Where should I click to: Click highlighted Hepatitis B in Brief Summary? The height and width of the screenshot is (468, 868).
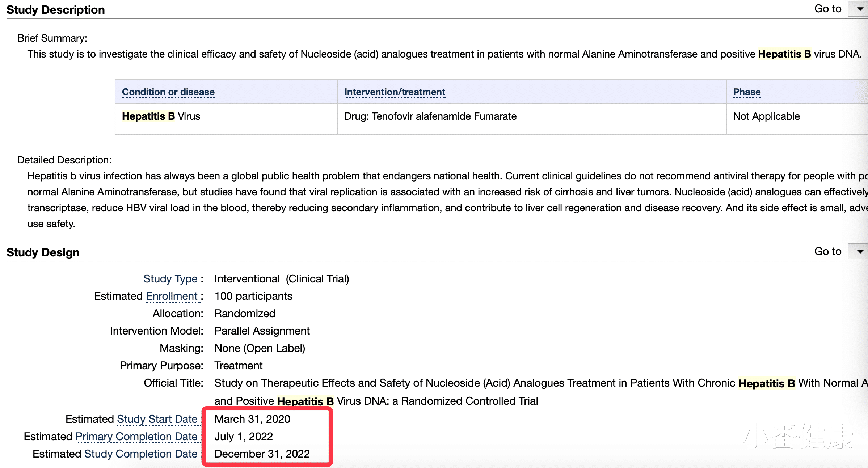pos(784,54)
